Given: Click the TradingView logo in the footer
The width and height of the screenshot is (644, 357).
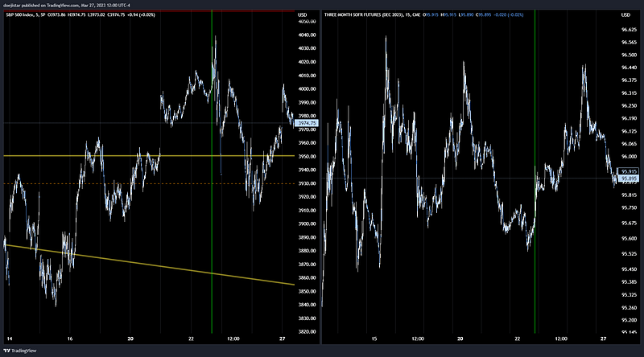Looking at the screenshot, I should click(19, 350).
